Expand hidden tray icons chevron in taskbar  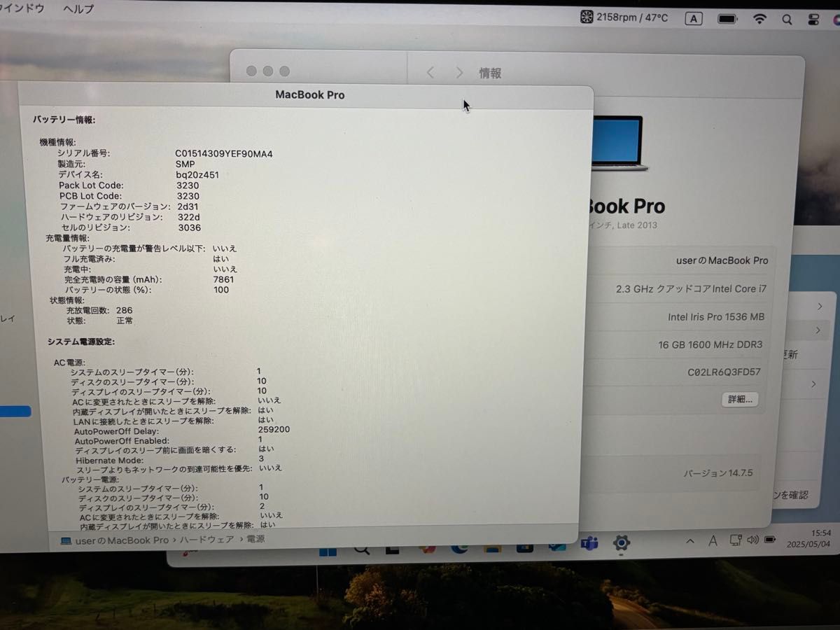[690, 541]
